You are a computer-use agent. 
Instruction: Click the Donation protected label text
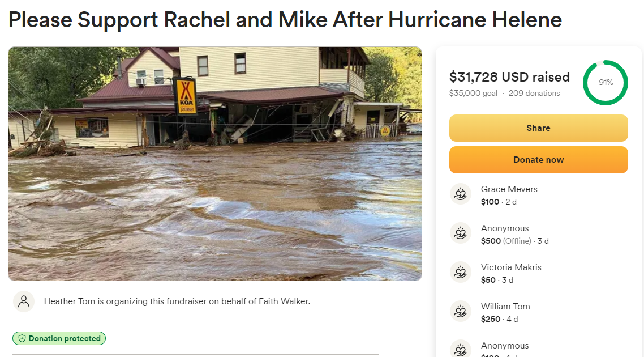coord(65,339)
